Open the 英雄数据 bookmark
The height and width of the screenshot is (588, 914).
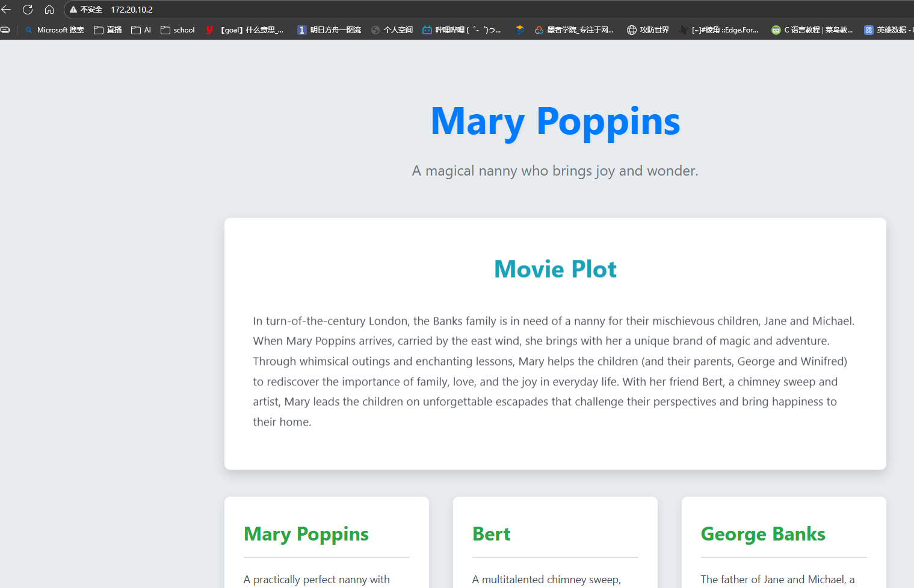(x=888, y=30)
